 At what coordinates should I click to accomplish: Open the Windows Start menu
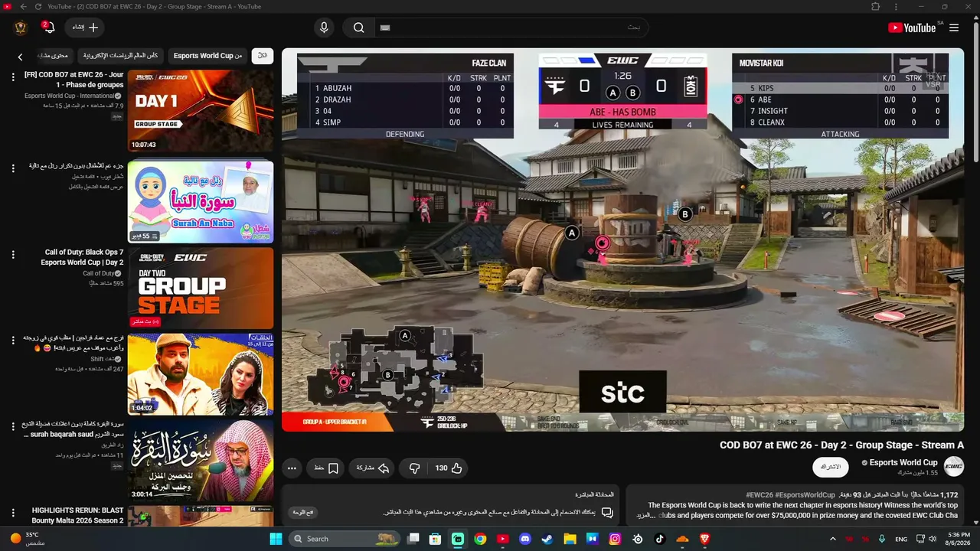pos(276,539)
